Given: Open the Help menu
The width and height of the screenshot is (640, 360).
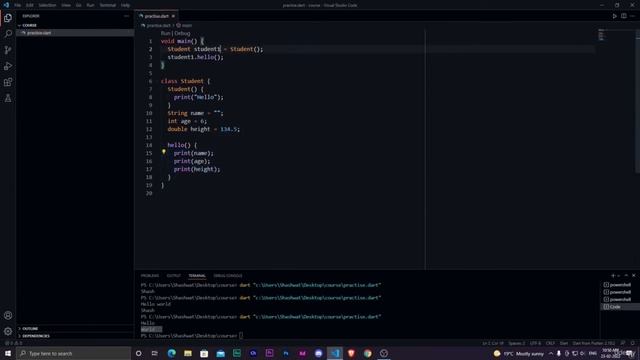Looking at the screenshot, I should pos(125,5).
